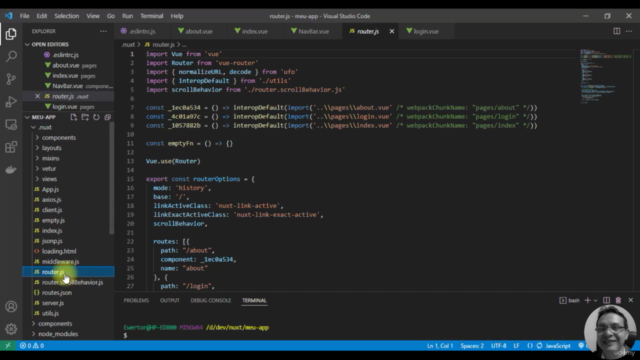Create a new folder in MEU-APP
Image resolution: width=640 pixels, height=360 pixels.
(x=85, y=117)
